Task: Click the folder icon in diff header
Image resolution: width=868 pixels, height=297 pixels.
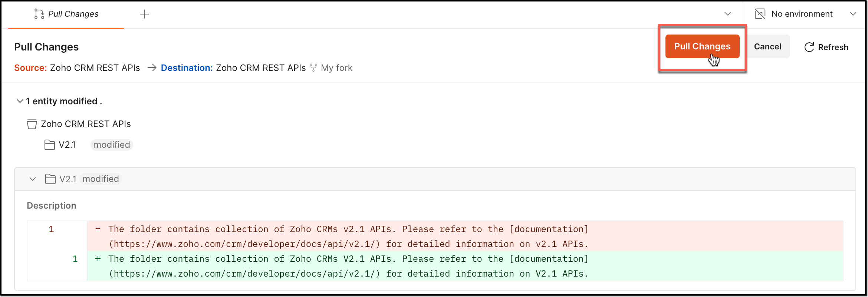Action: [x=50, y=179]
